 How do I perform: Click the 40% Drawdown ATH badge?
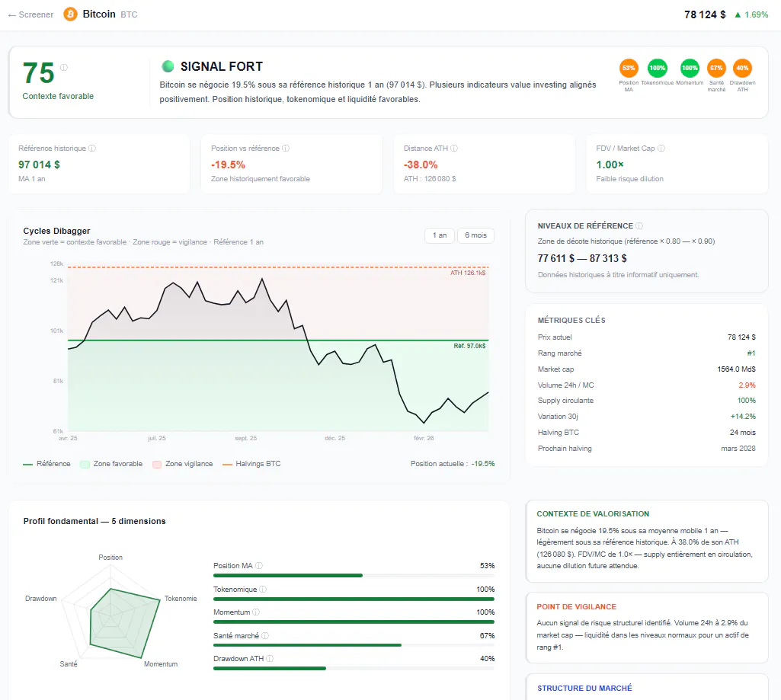(742, 69)
